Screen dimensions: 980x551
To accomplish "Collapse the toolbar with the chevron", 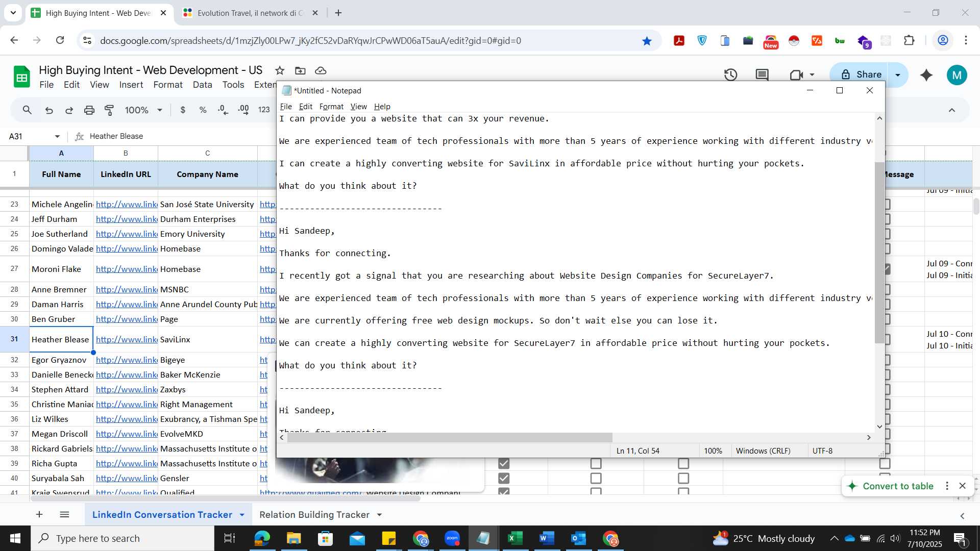I will (x=952, y=110).
